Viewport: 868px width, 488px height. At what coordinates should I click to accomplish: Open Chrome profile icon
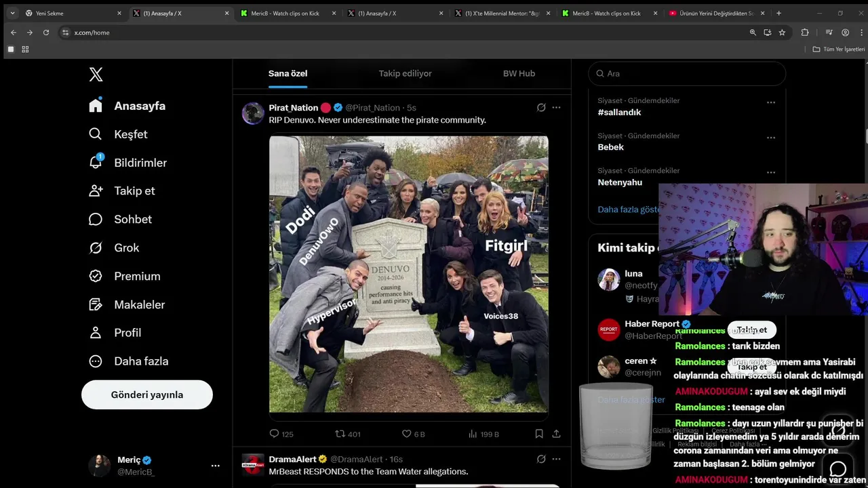(845, 33)
